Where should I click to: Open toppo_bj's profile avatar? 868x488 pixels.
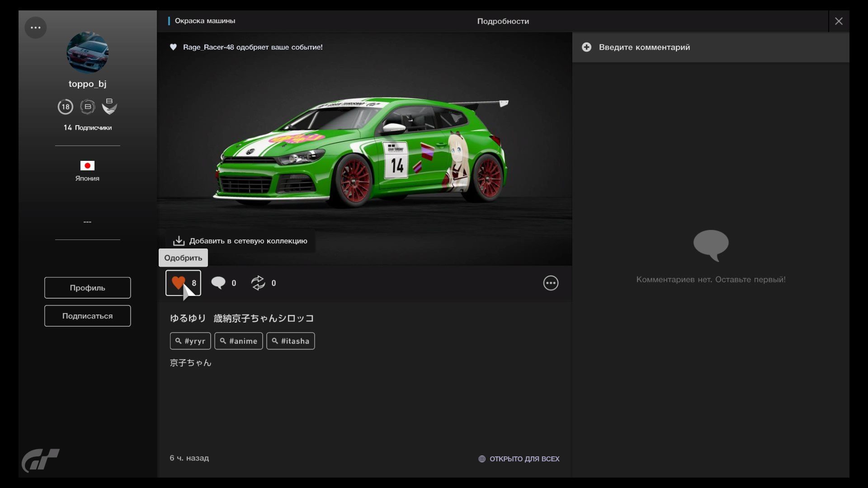tap(87, 52)
